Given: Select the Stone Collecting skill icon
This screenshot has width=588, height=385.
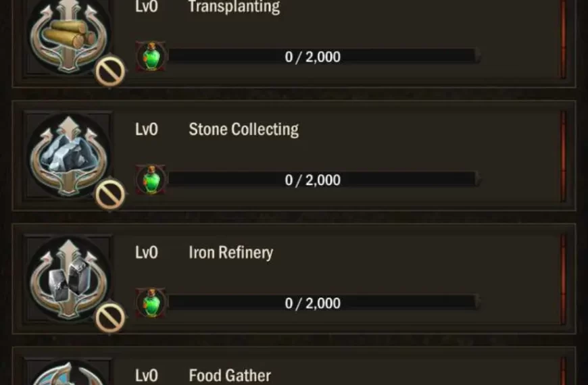Looking at the screenshot, I should click(x=68, y=155).
